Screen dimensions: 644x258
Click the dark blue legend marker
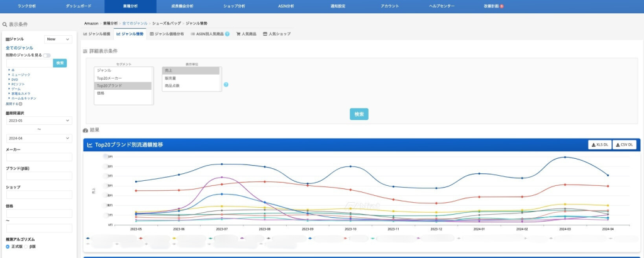pos(88,239)
